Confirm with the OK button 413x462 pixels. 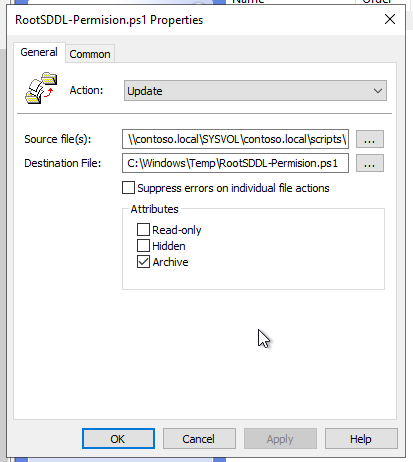tap(118, 439)
